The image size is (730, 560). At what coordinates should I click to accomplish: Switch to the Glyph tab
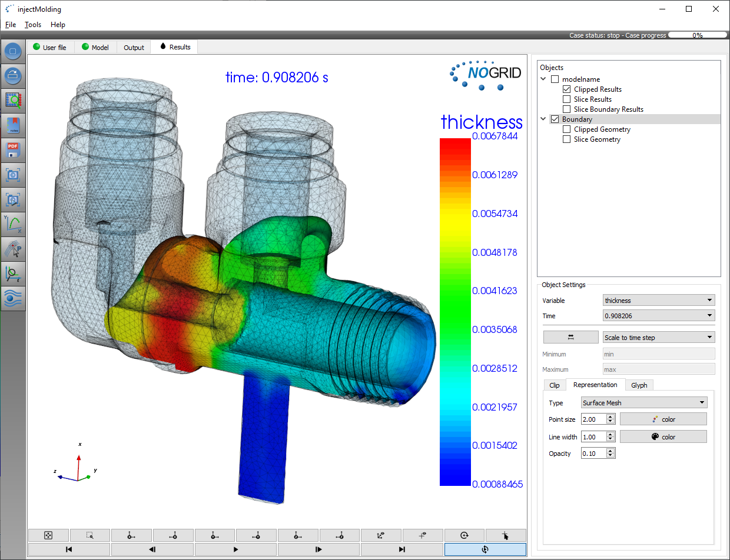639,385
